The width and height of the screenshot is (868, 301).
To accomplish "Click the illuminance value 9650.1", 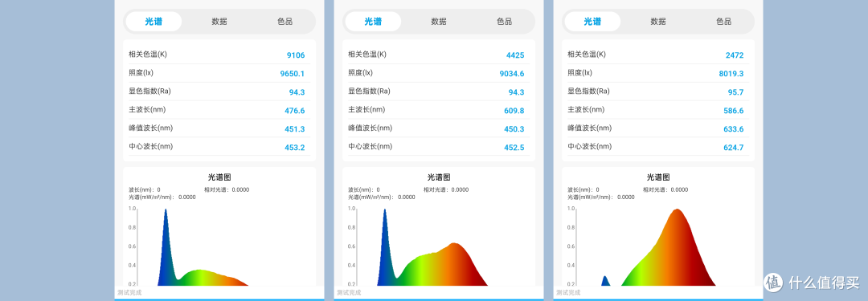I will pyautogui.click(x=293, y=74).
